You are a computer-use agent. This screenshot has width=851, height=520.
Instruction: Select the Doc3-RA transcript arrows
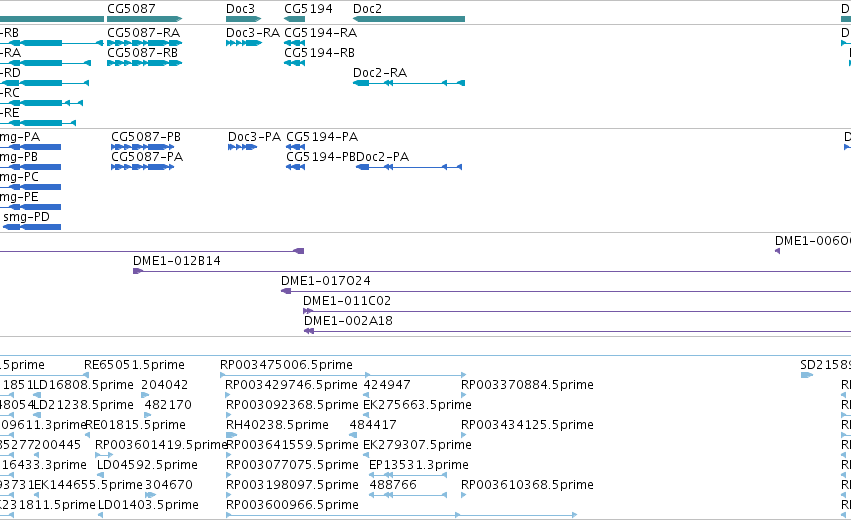[x=244, y=43]
